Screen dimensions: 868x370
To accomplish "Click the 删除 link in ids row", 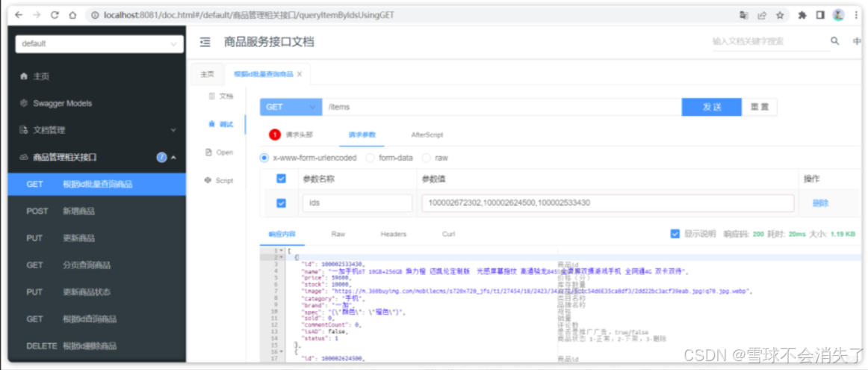I will point(820,203).
